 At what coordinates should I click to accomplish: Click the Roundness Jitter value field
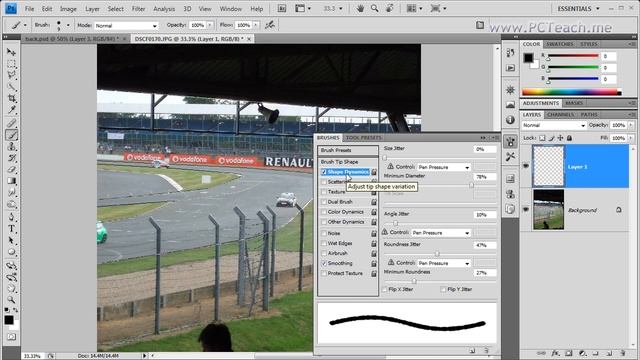click(x=485, y=245)
